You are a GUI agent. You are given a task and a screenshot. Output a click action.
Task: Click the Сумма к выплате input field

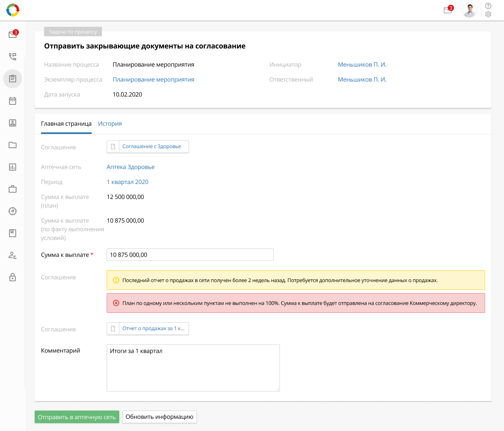[190, 255]
